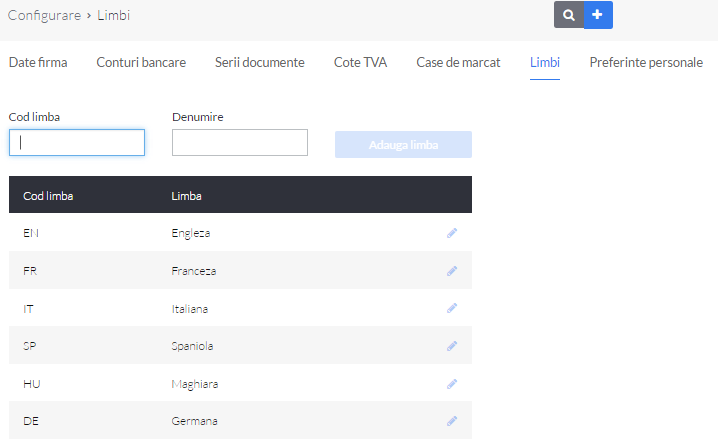Open edit for the Maghiara language
Viewport: 718px width, 444px height.
click(452, 384)
